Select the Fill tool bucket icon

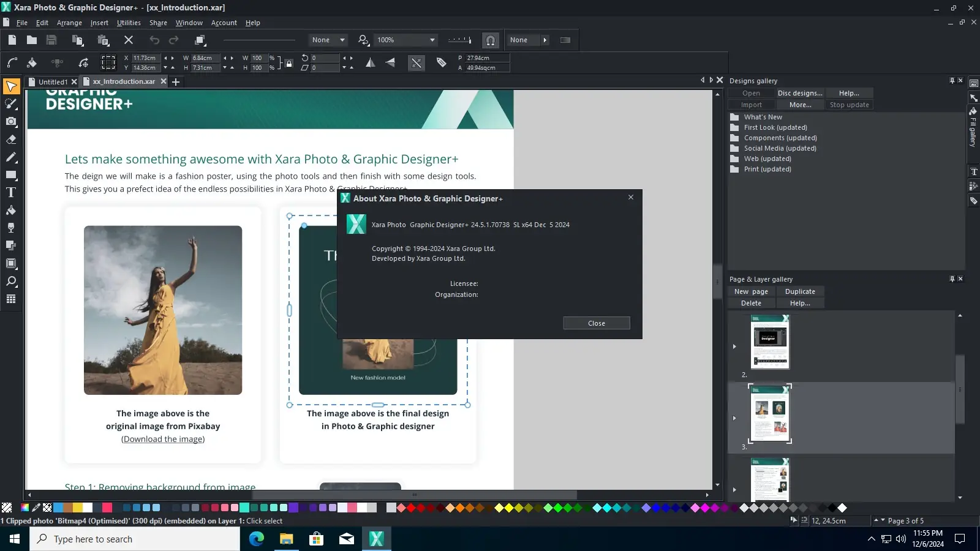click(11, 211)
